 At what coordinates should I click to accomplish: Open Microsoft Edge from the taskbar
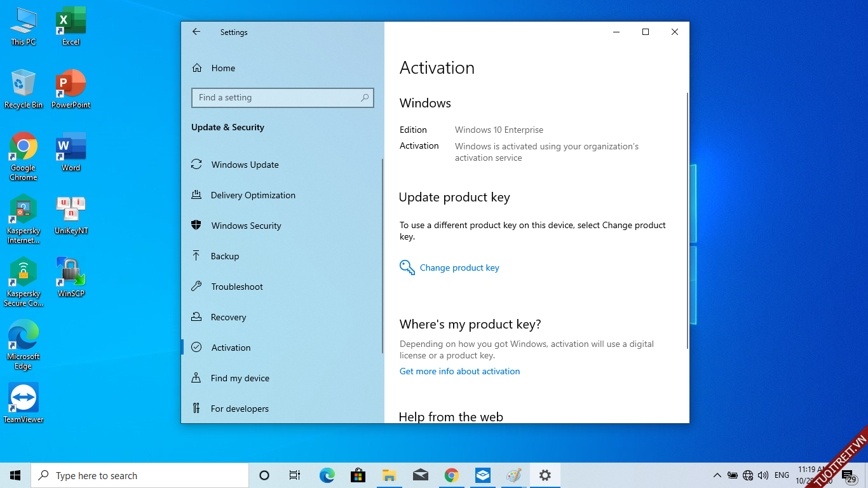tap(327, 475)
